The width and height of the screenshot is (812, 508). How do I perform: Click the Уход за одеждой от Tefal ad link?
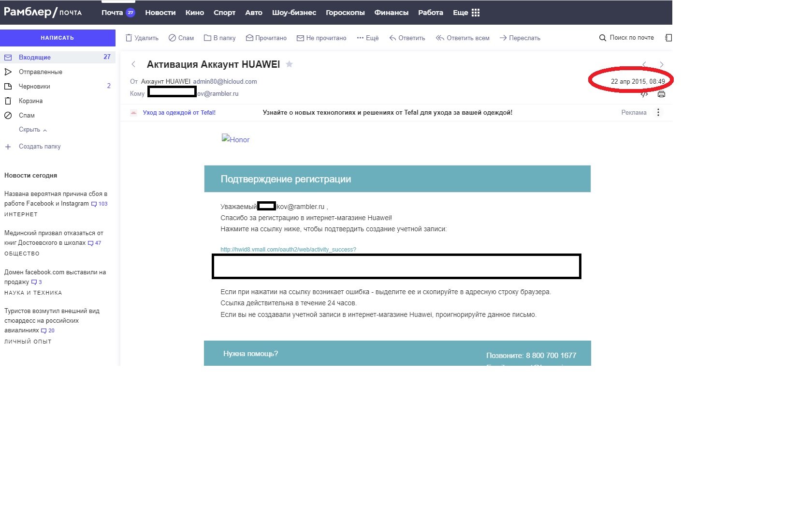tap(179, 113)
